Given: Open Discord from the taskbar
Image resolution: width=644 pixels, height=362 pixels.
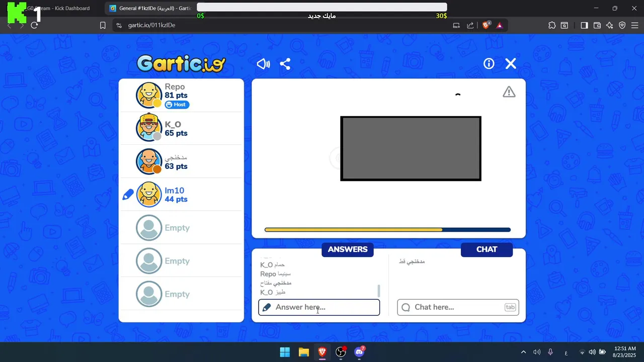Looking at the screenshot, I should 359,352.
